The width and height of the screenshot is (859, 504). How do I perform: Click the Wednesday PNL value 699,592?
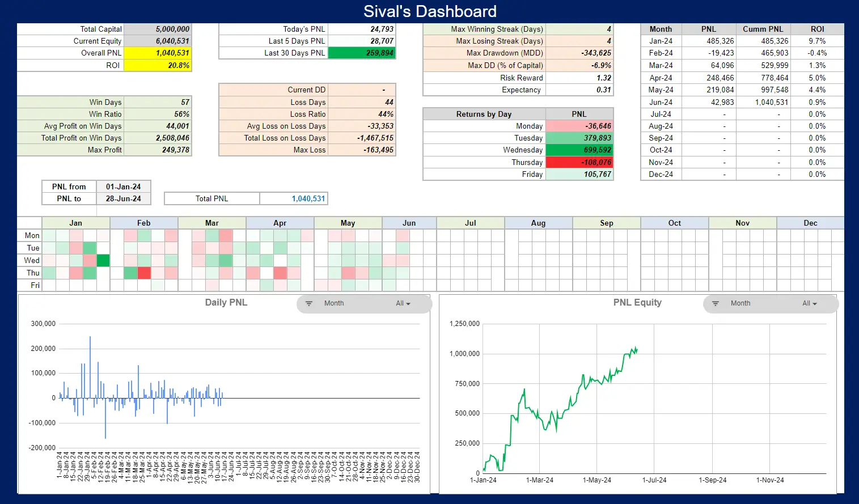click(579, 150)
